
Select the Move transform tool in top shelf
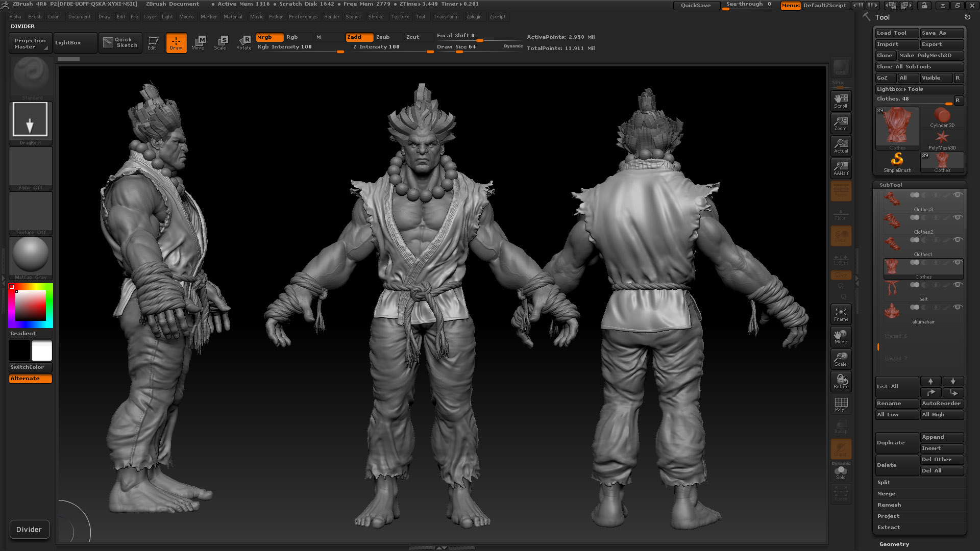click(x=198, y=43)
